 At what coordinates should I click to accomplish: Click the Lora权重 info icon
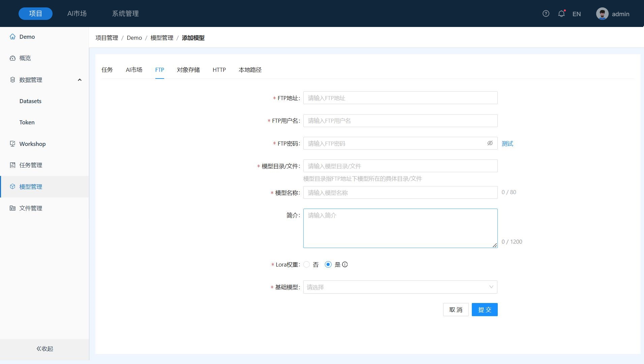click(x=345, y=265)
